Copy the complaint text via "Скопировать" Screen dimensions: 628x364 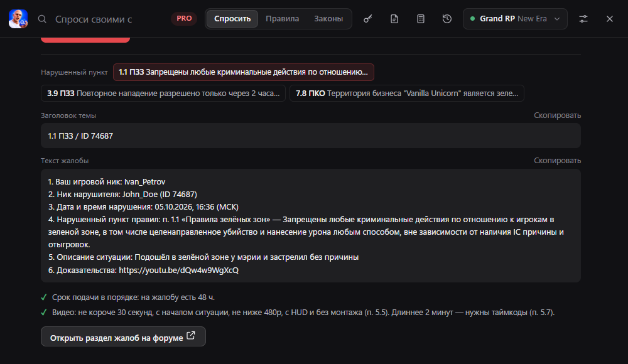(557, 161)
